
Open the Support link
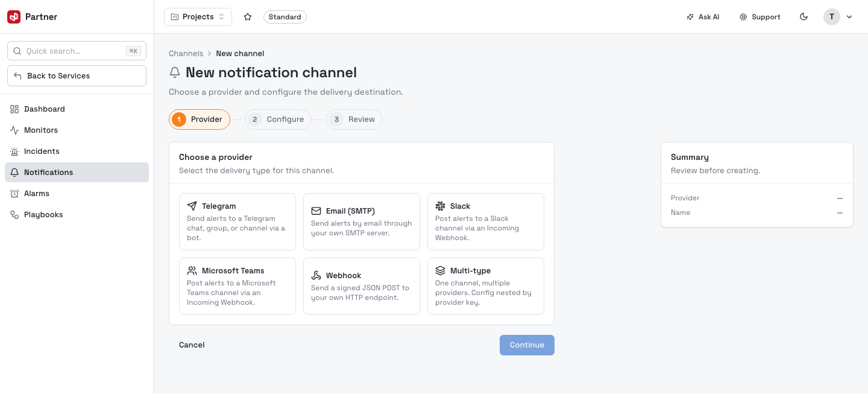click(760, 17)
